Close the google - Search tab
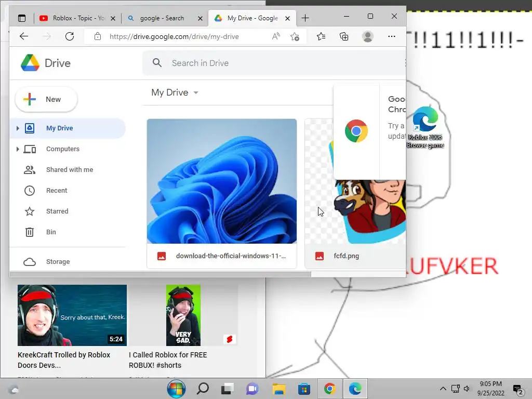Viewport: 532px width, 399px height. (x=200, y=18)
